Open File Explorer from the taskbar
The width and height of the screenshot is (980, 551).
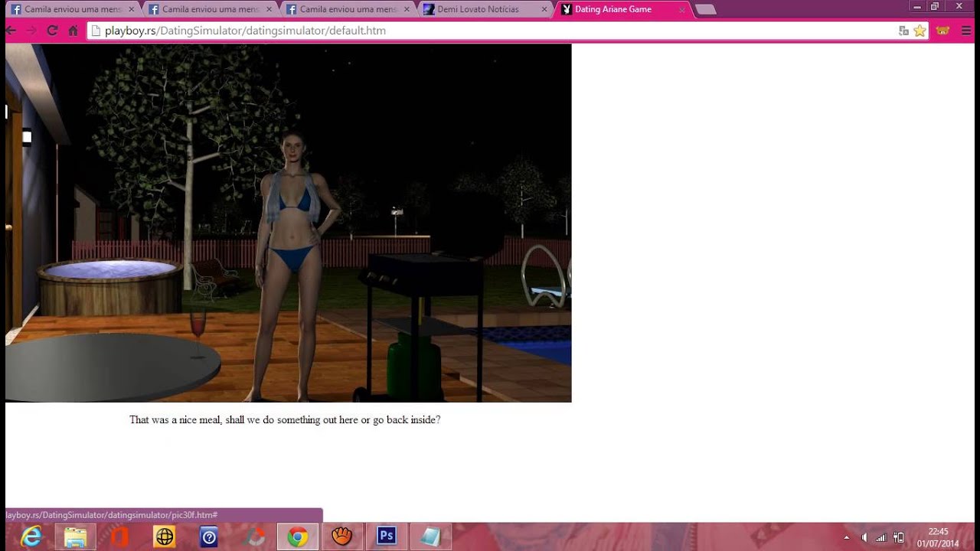click(x=75, y=537)
